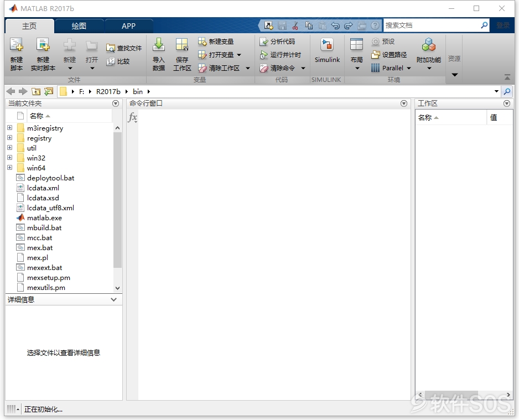The width and height of the screenshot is (519, 420).
Task: Click the up one level folder icon
Action: pyautogui.click(x=36, y=91)
